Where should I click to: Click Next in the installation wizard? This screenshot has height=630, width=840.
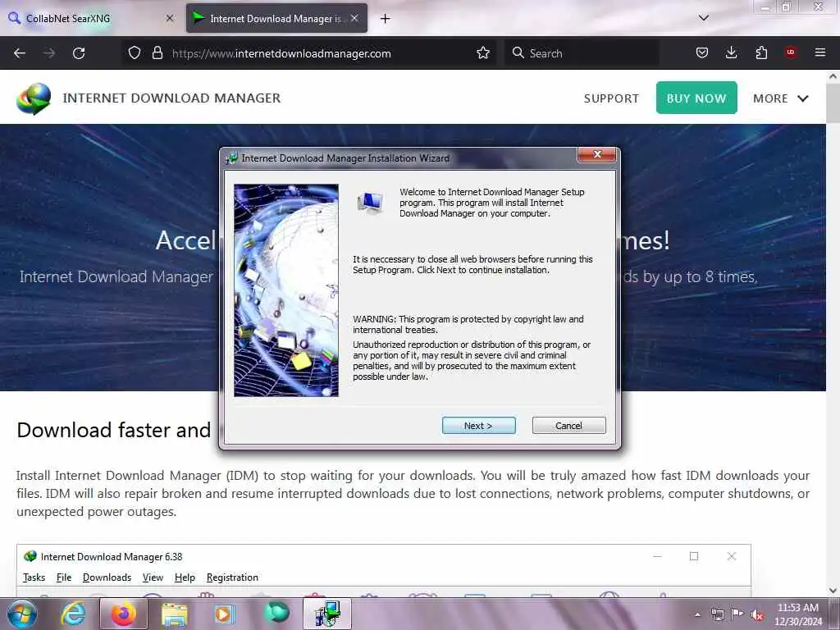(x=478, y=426)
